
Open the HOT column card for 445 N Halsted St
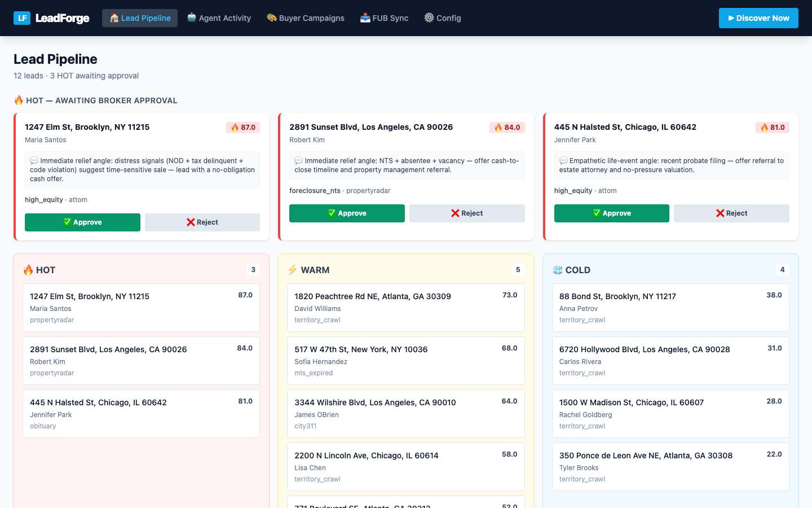(x=141, y=414)
